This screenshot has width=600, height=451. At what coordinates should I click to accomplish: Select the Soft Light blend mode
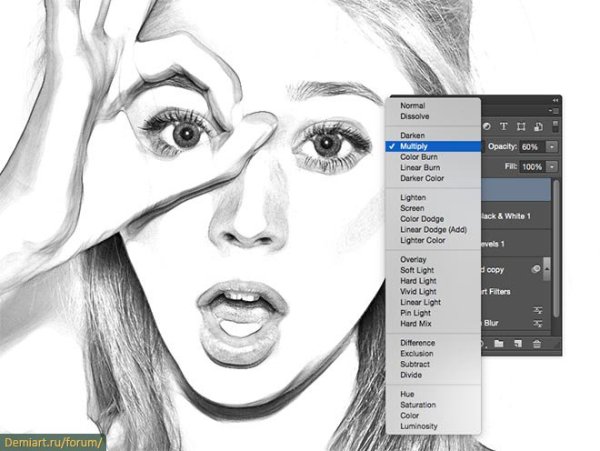[418, 270]
